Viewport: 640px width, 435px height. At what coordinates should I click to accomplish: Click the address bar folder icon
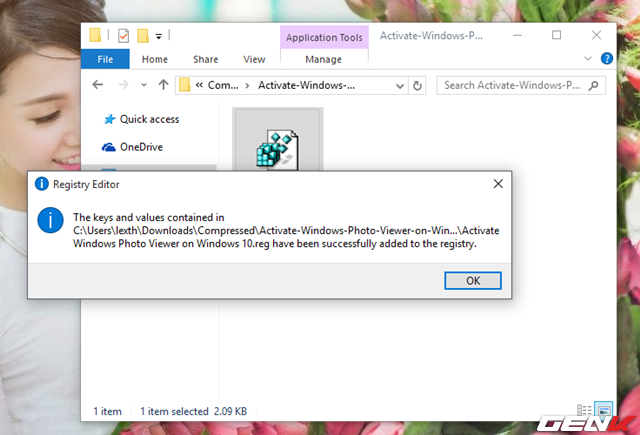tap(185, 85)
